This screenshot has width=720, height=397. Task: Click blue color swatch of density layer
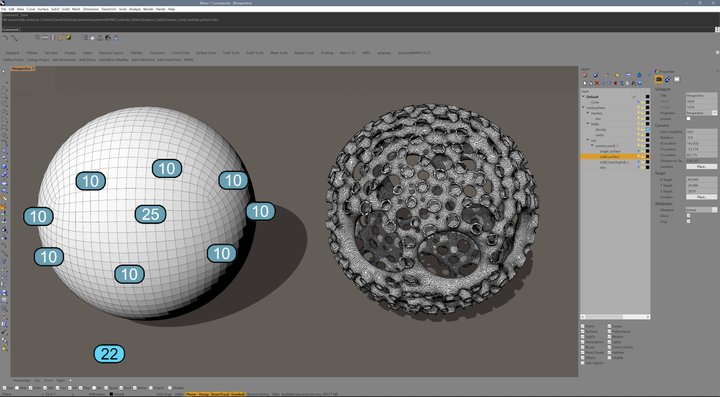(x=647, y=129)
